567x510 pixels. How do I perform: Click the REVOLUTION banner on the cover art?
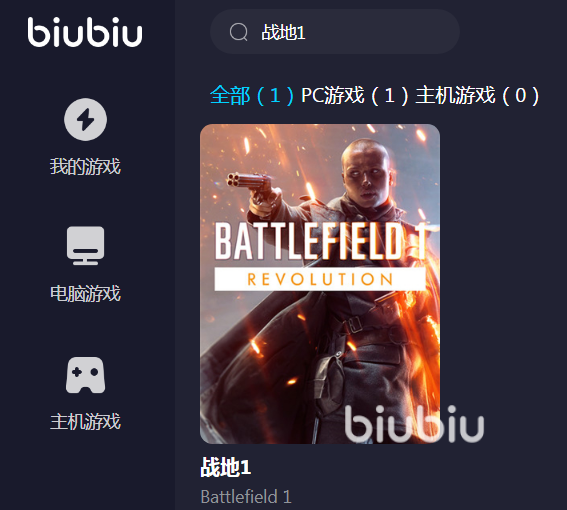(320, 279)
